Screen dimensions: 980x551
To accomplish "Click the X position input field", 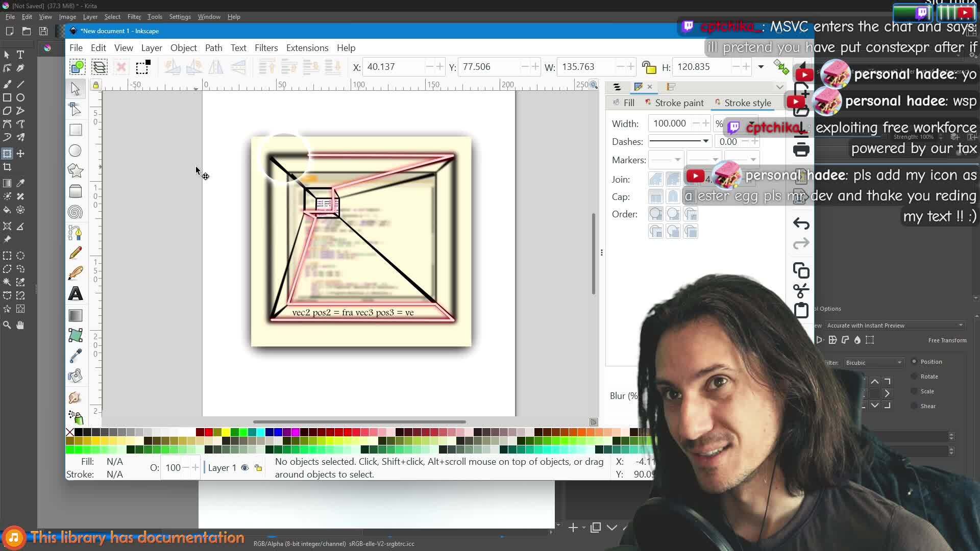I will point(394,67).
